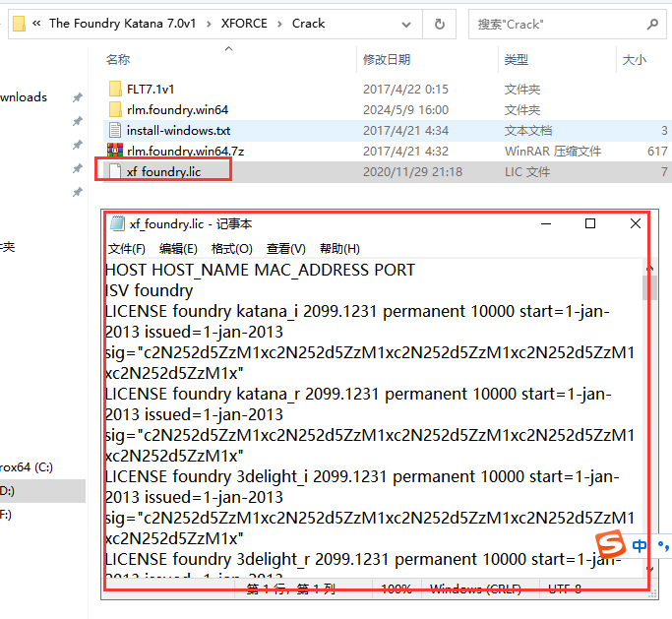Open the 帮助(H) menu in Notepad
672x619 pixels.
pyautogui.click(x=339, y=249)
